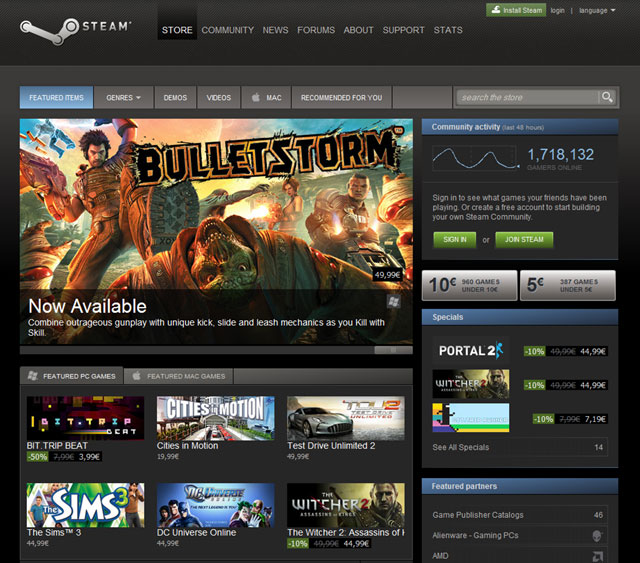Click BIT.TRIP BEAT -50% discount price
640x563 pixels.
tap(64, 457)
